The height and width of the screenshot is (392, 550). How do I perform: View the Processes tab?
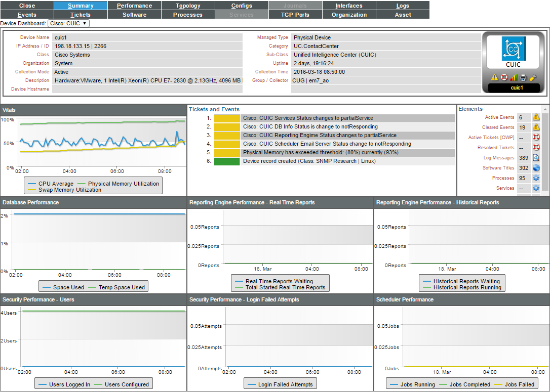click(188, 15)
